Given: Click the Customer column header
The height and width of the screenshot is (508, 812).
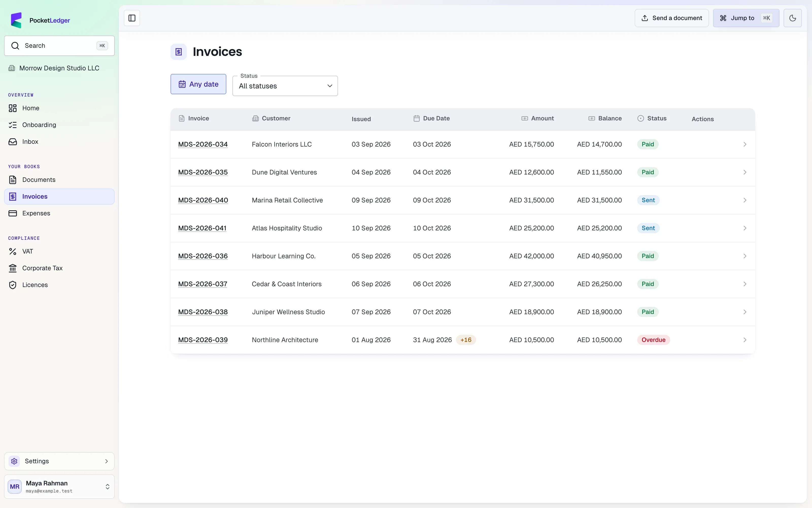Looking at the screenshot, I should [271, 118].
